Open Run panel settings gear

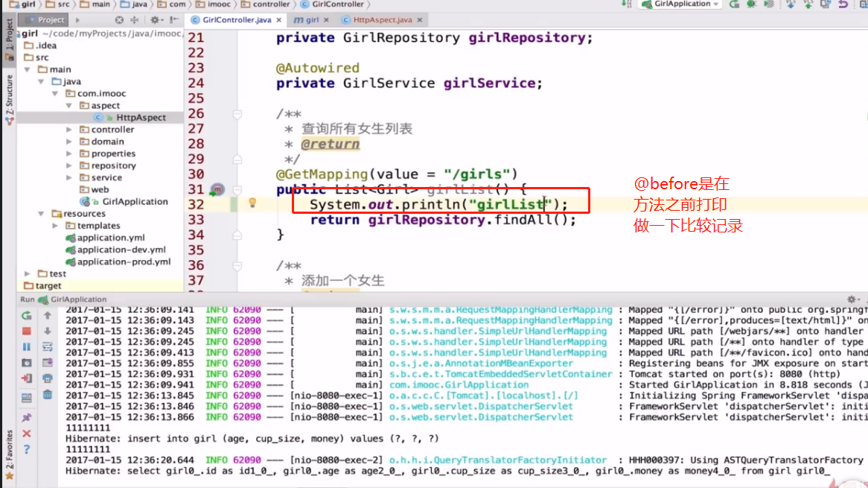tap(852, 299)
